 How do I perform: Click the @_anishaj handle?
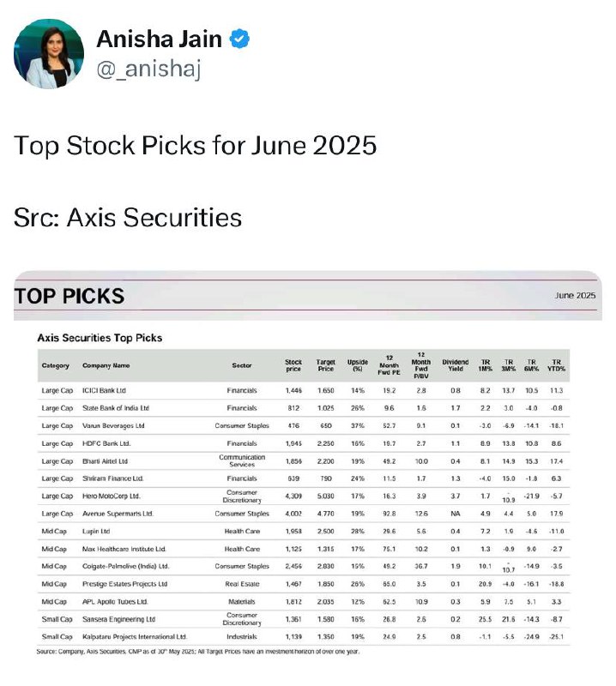[149, 69]
